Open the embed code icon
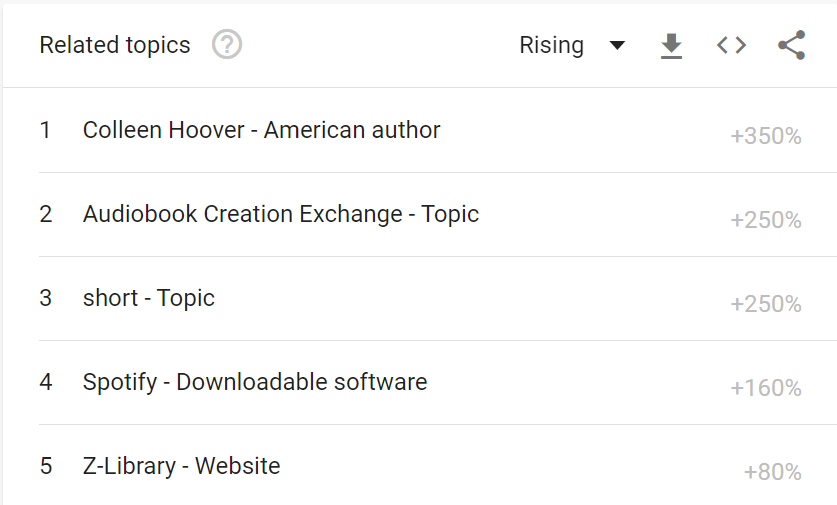 tap(731, 45)
